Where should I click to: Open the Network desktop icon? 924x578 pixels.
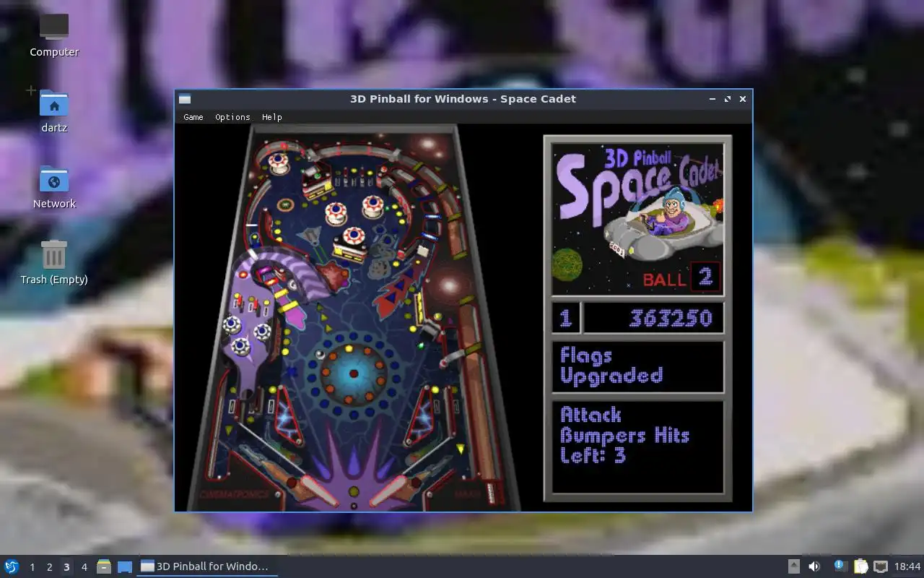coord(54,187)
